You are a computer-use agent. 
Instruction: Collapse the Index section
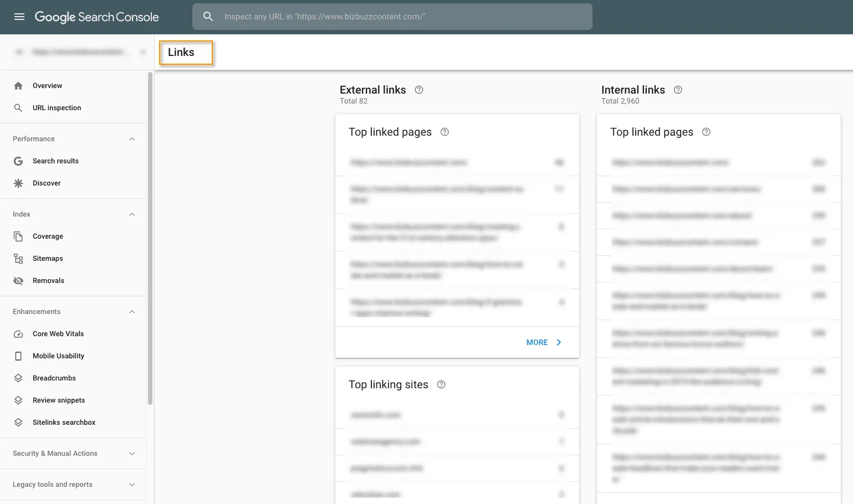pos(132,214)
